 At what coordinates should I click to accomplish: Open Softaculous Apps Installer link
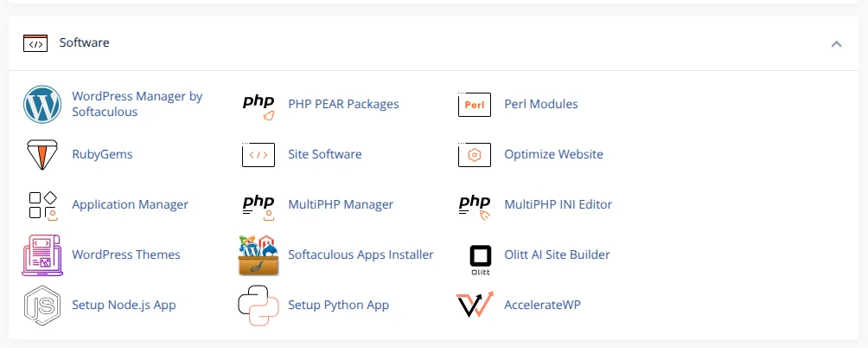click(361, 255)
